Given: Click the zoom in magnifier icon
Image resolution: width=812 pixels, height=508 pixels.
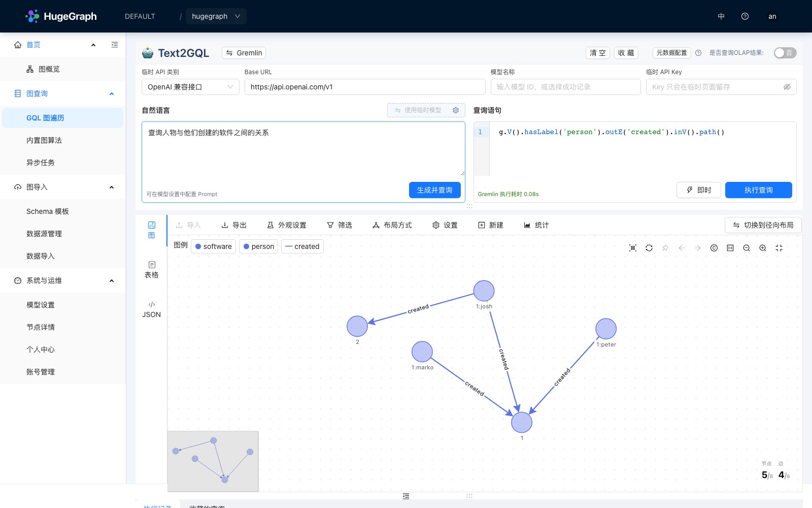Looking at the screenshot, I should click(x=763, y=248).
